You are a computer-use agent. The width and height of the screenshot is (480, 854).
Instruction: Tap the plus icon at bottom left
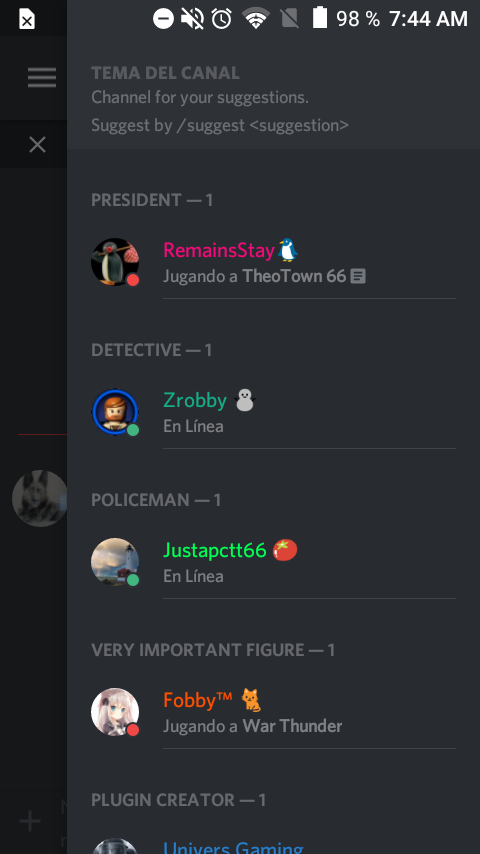coord(30,821)
